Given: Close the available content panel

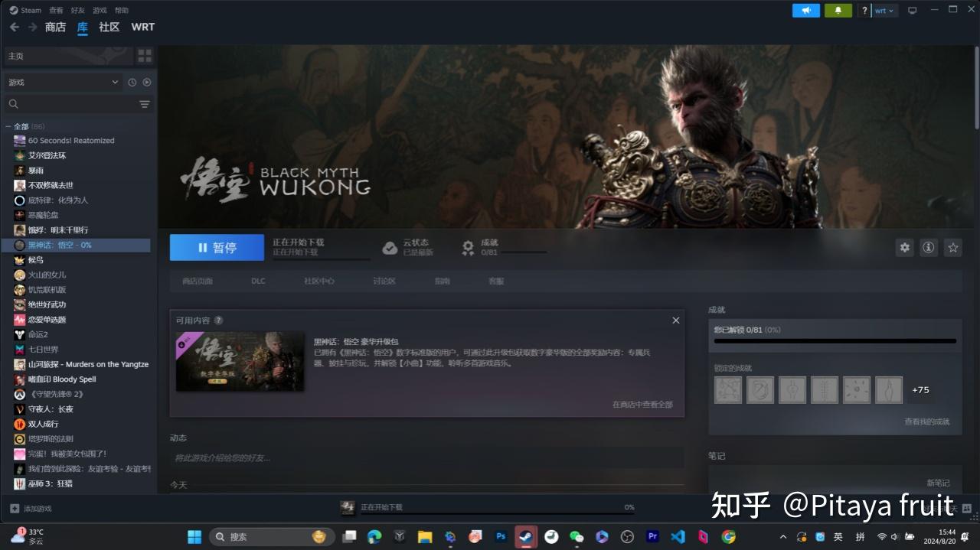Looking at the screenshot, I should [x=676, y=321].
